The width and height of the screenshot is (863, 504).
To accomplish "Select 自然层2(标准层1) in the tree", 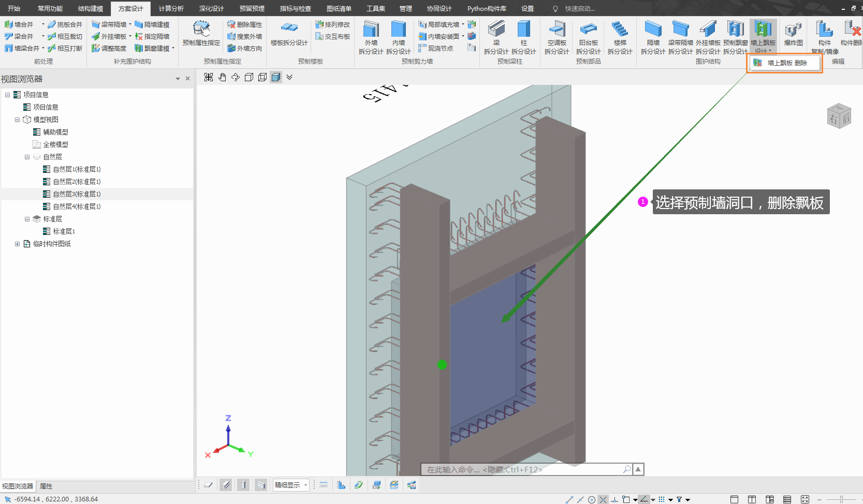I will [77, 182].
